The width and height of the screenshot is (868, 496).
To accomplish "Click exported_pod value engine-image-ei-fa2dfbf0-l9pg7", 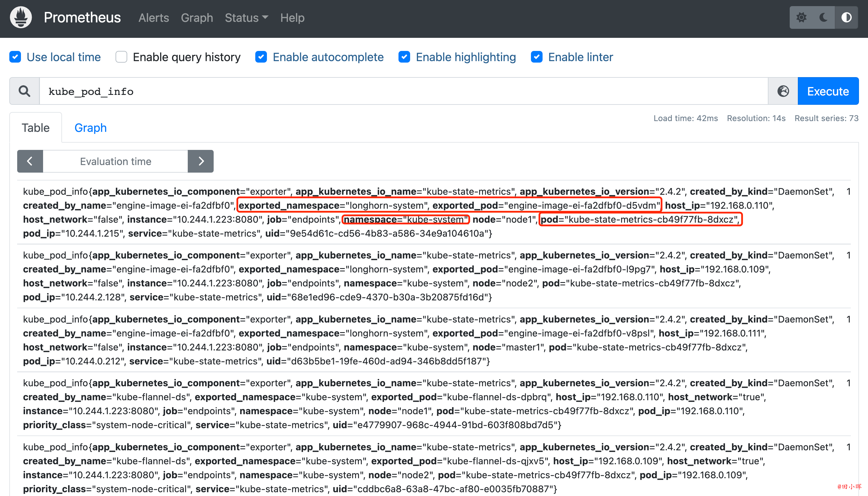I will [580, 269].
